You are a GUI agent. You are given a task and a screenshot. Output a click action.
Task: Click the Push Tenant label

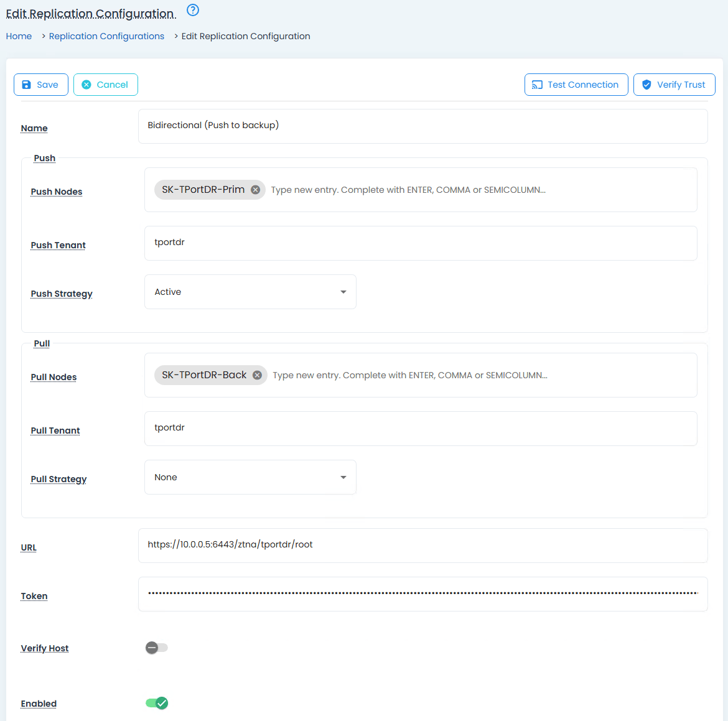click(58, 245)
